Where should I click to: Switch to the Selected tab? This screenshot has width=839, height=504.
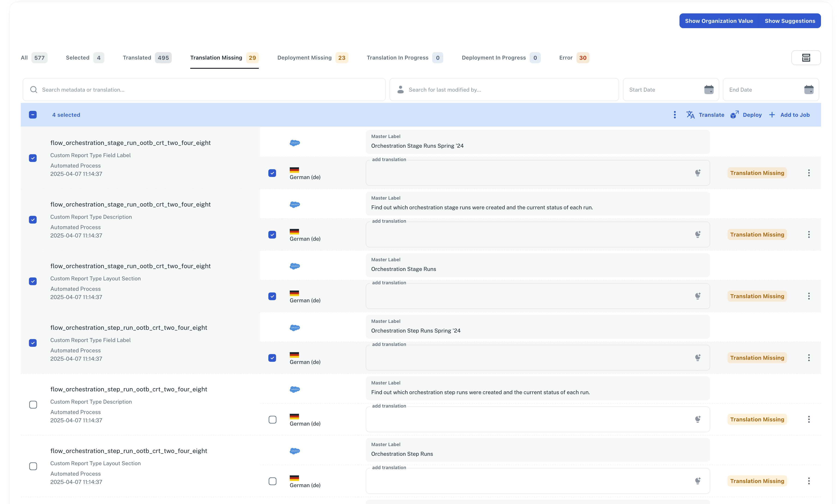click(x=85, y=58)
